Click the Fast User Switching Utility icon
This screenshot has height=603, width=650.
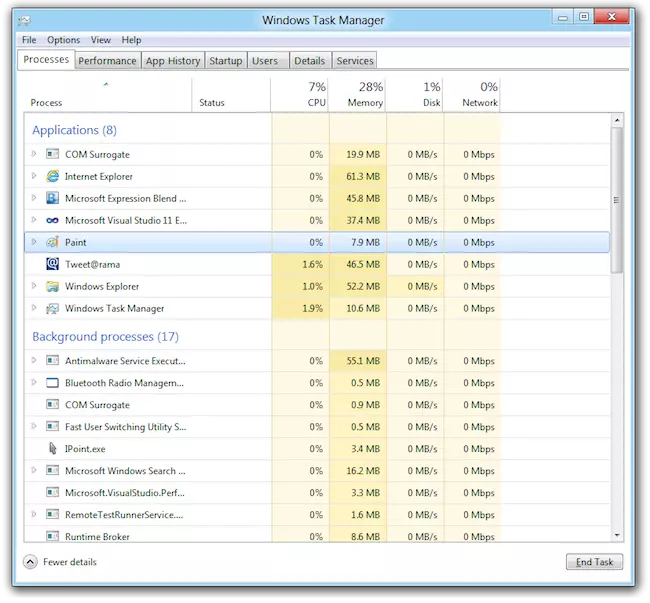[52, 426]
